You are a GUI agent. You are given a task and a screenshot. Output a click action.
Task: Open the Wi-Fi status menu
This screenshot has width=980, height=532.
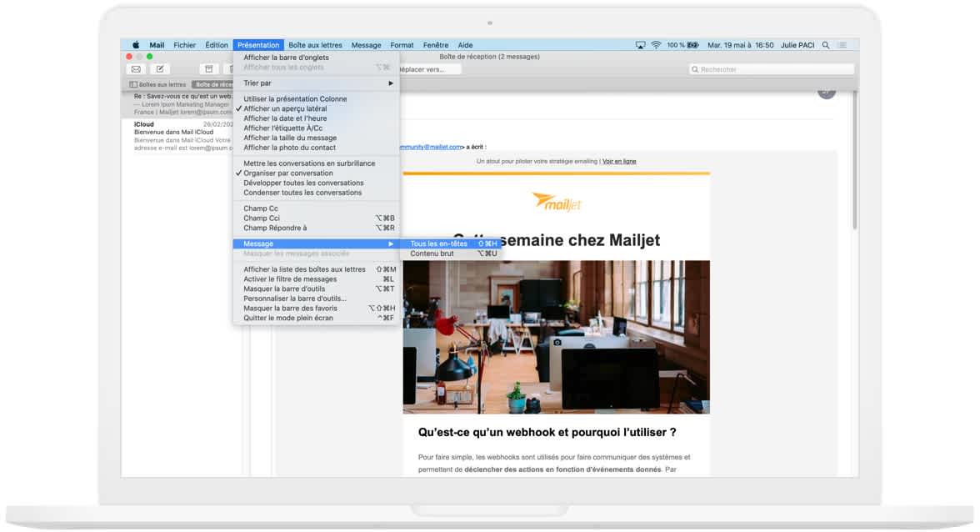(x=656, y=45)
